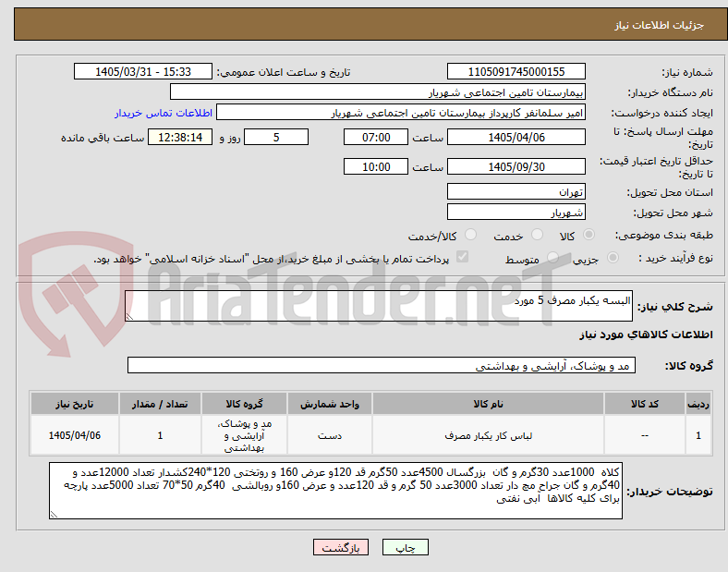This screenshot has width=728, height=572.
Task: Click the unit cell دست
Action: coord(330,436)
